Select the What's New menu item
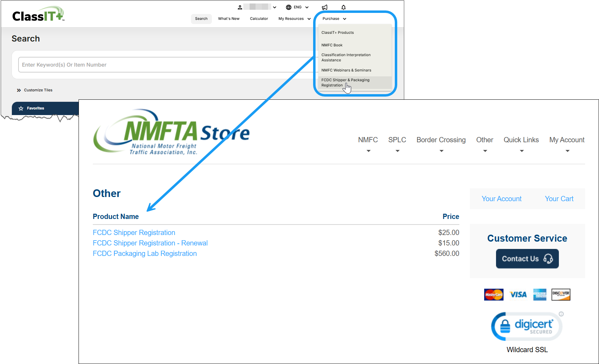 [x=229, y=18]
